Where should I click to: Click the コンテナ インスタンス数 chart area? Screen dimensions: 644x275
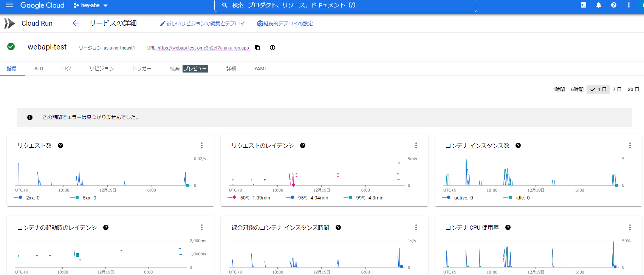tap(531, 172)
